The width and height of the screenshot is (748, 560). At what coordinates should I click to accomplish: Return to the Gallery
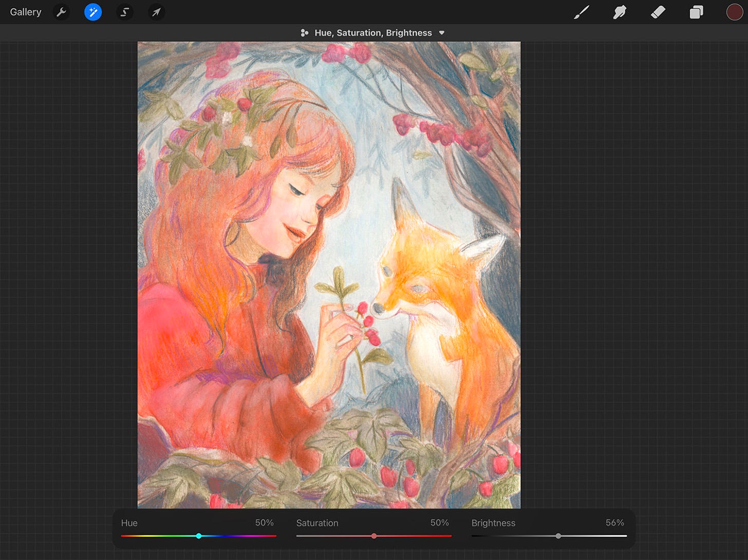25,12
